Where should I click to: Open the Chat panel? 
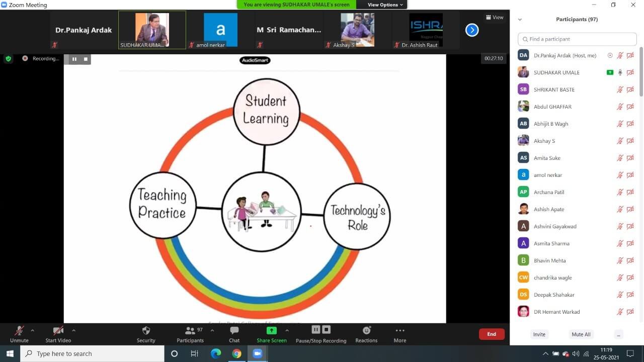(x=234, y=334)
